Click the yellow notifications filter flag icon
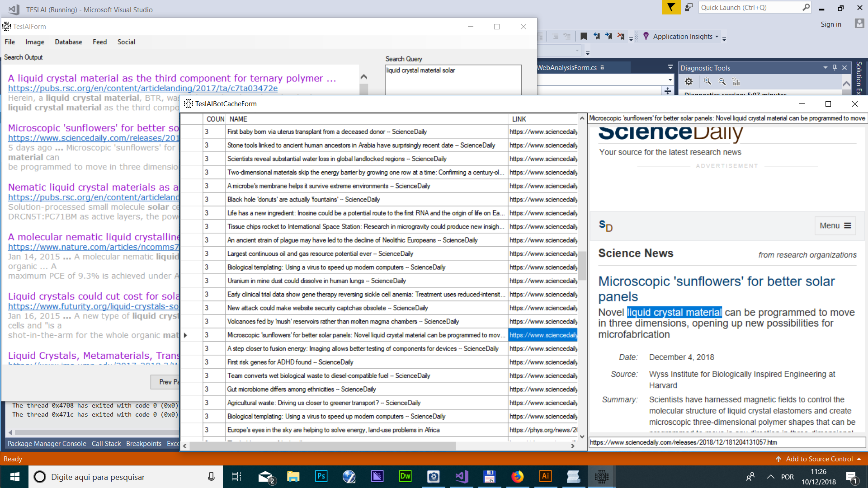 tap(671, 7)
